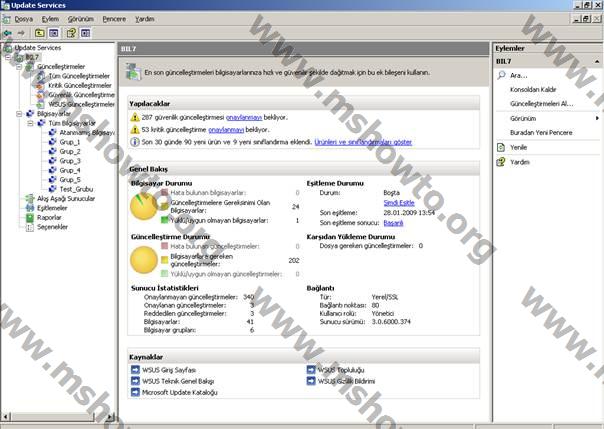
Task: Open the Help toolbar icon
Action: pos(71,33)
